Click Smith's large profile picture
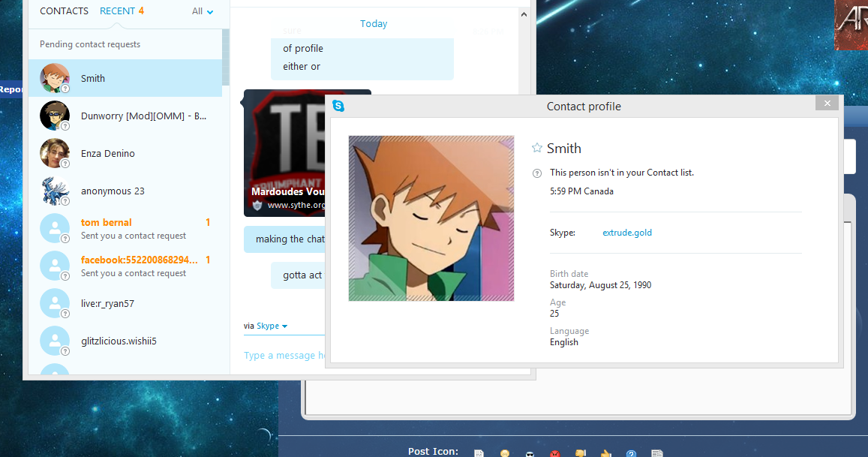 click(431, 218)
